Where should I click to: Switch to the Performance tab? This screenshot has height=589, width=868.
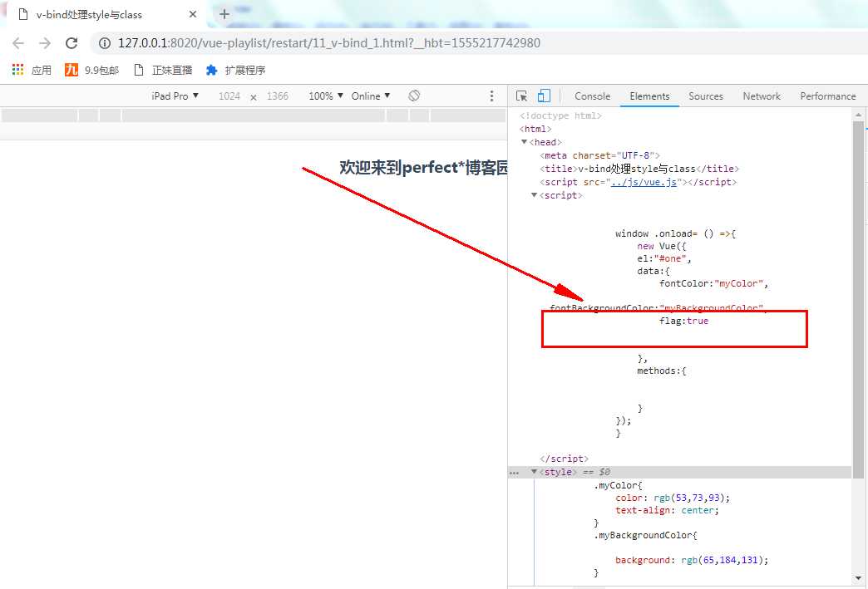coord(828,96)
